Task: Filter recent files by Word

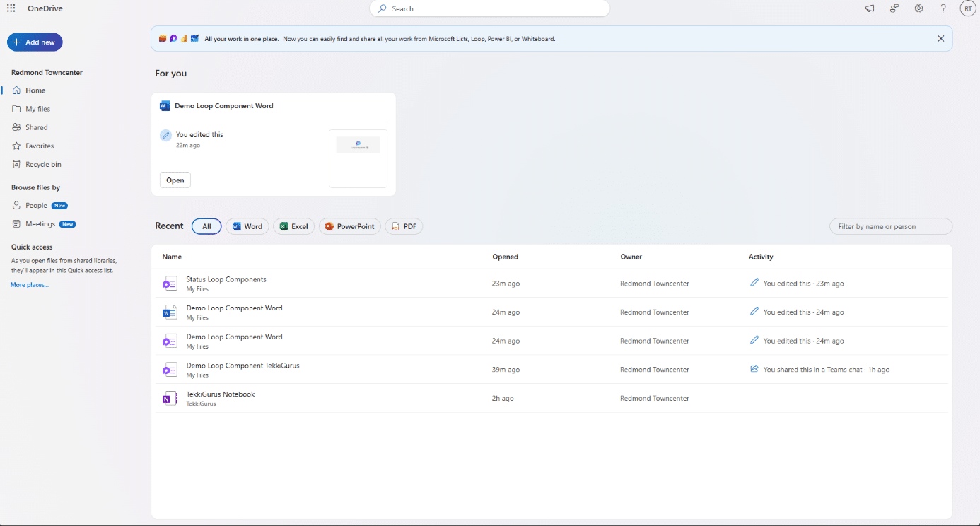Action: click(x=247, y=226)
